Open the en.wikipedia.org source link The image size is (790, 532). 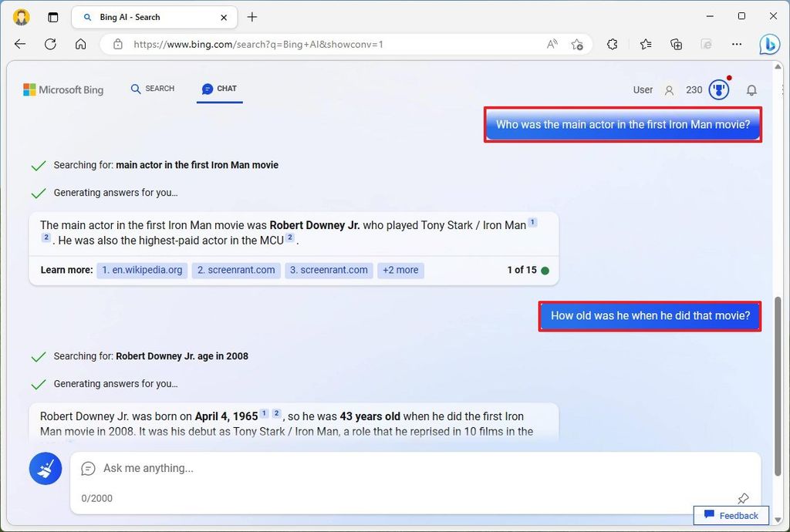(142, 270)
